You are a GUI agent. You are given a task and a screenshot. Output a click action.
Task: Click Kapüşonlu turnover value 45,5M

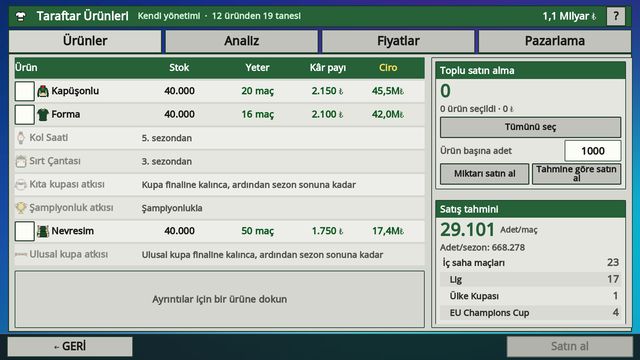click(x=388, y=91)
